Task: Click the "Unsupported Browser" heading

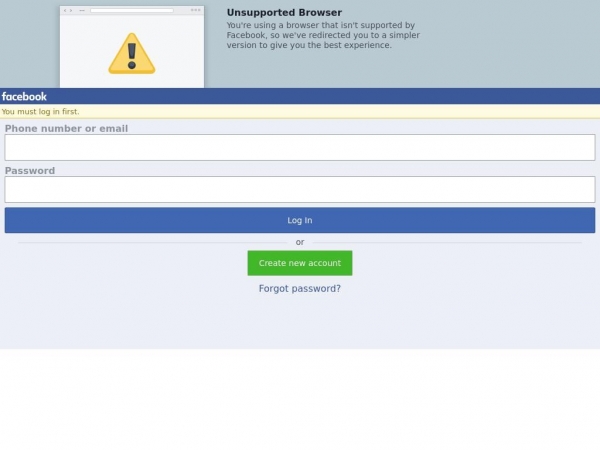Action: click(284, 13)
